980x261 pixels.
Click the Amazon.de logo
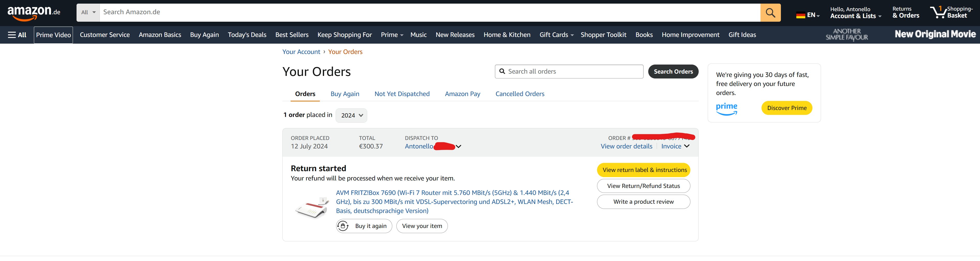[33, 13]
